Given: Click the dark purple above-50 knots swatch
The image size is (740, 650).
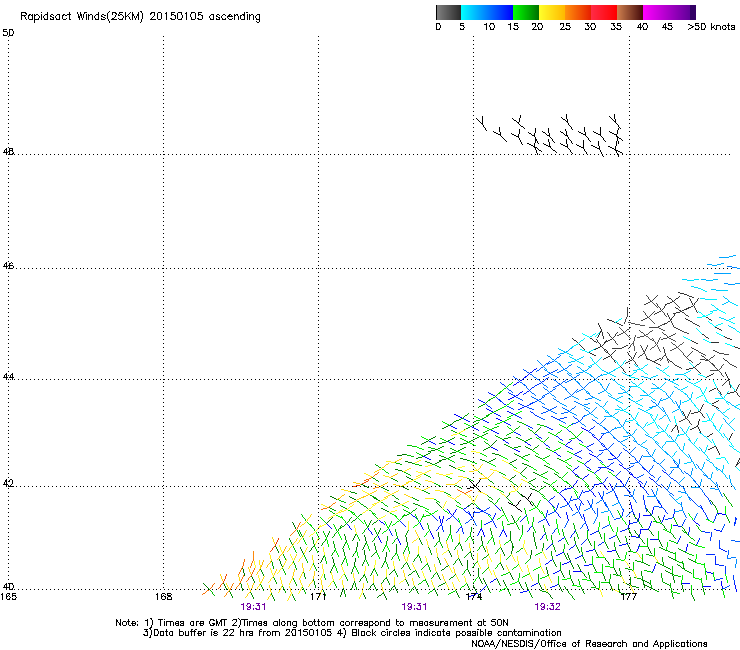Looking at the screenshot, I should [692, 12].
